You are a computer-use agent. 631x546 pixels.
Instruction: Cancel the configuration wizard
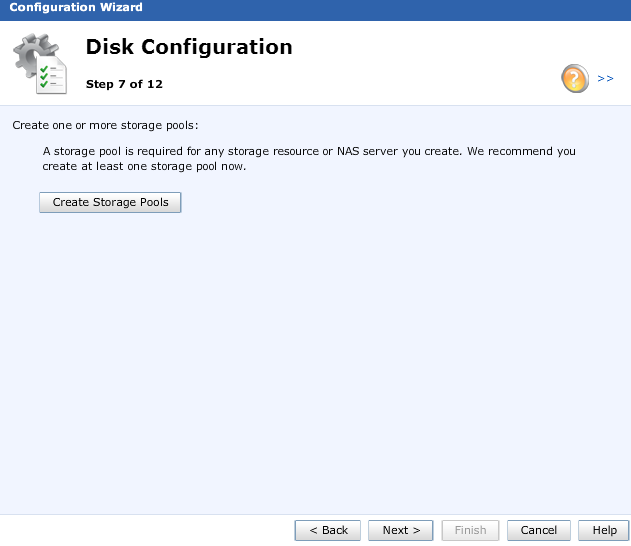click(539, 530)
